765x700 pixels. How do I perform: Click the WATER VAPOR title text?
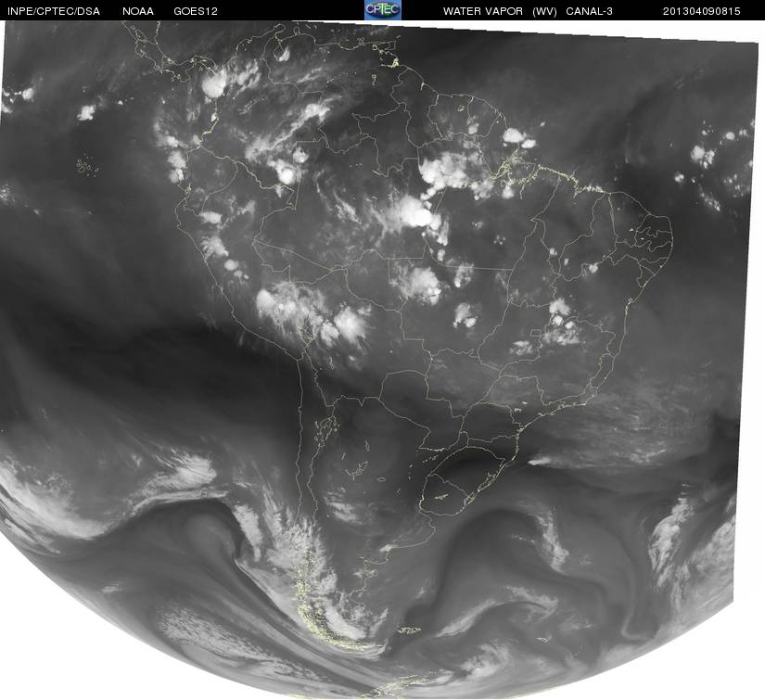[483, 11]
